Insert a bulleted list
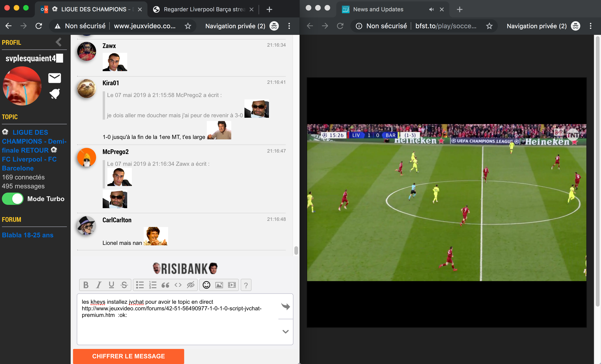 pyautogui.click(x=140, y=285)
